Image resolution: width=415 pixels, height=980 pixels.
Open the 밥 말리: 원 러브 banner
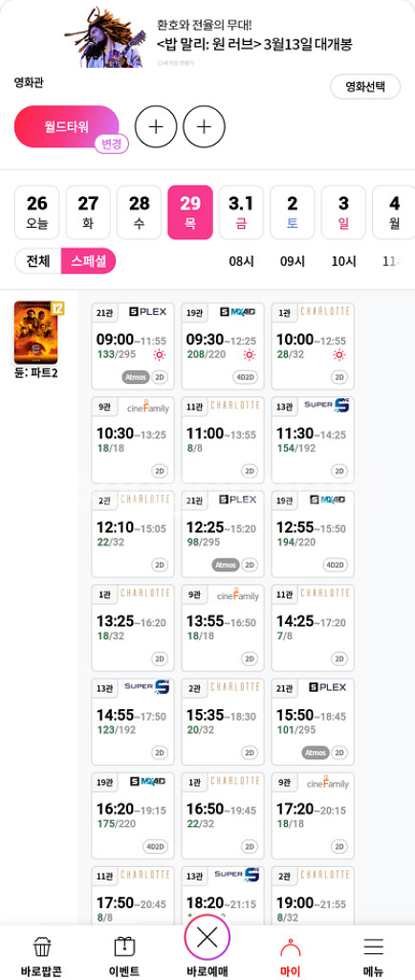pos(209,36)
